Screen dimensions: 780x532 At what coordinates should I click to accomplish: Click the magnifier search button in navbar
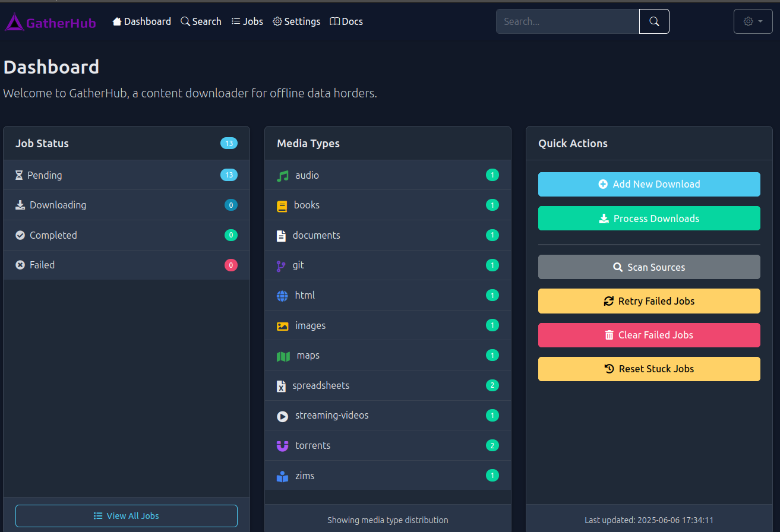[x=654, y=21]
